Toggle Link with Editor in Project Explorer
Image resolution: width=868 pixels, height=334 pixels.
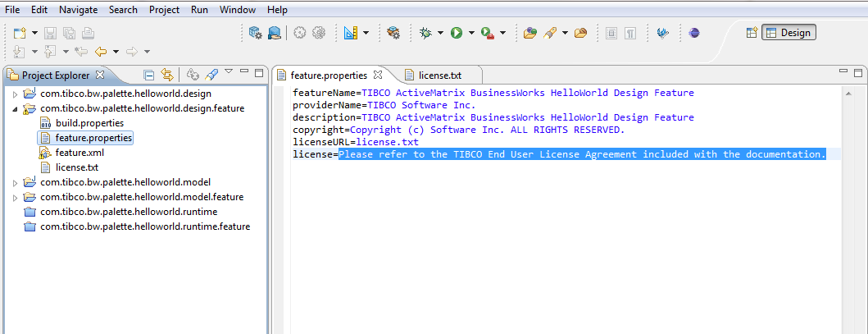(x=166, y=75)
